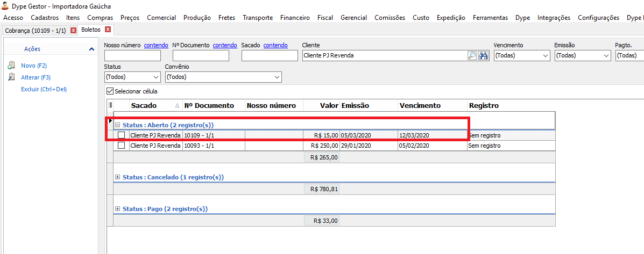The image size is (644, 254).
Task: Expand the Status : Pago group
Action: (117, 208)
